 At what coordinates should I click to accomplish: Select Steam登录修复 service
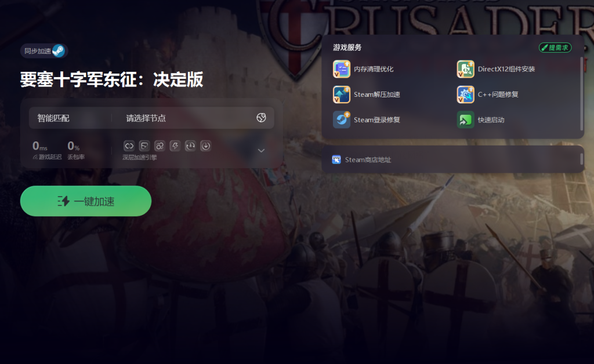click(367, 120)
